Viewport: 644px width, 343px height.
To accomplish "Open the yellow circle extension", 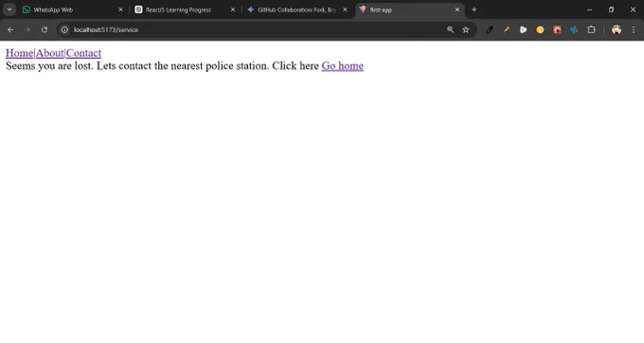I will pos(540,29).
